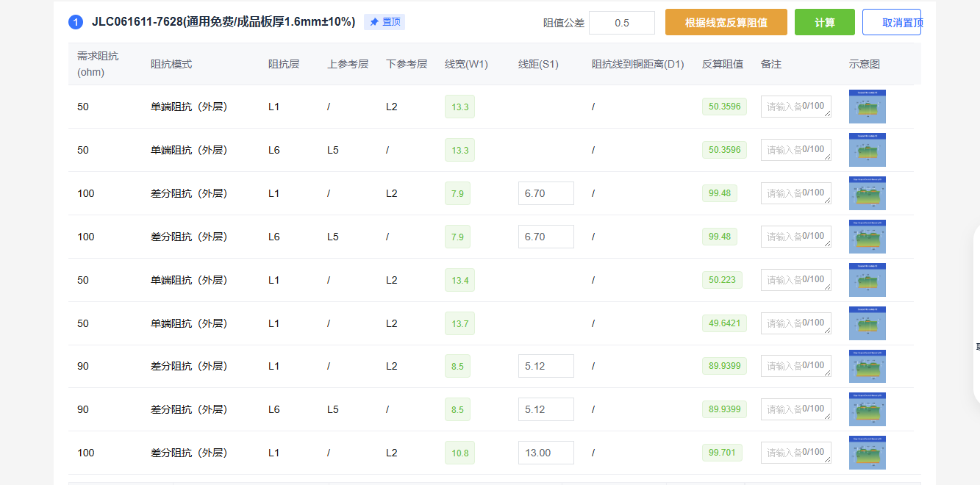
Task: Click line width value 13.7
Action: click(460, 323)
